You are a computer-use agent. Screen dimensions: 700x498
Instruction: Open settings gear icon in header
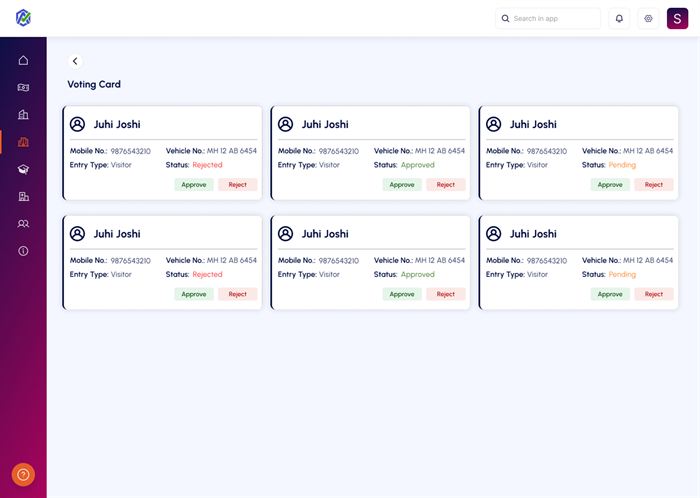[x=648, y=19]
